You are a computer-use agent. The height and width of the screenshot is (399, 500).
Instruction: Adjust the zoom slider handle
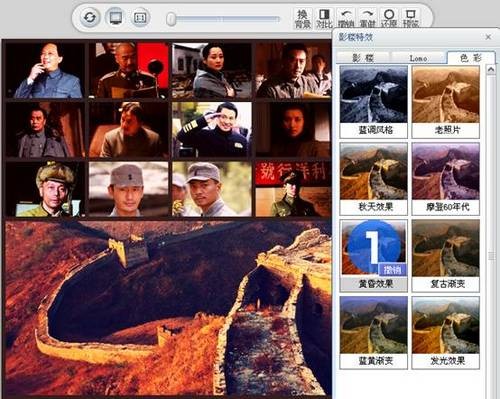tap(171, 19)
